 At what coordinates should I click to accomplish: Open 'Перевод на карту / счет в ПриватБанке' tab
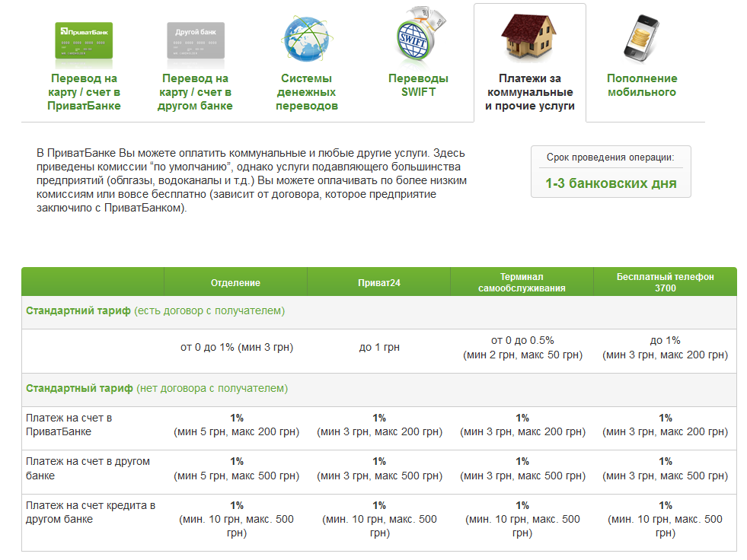pyautogui.click(x=84, y=92)
